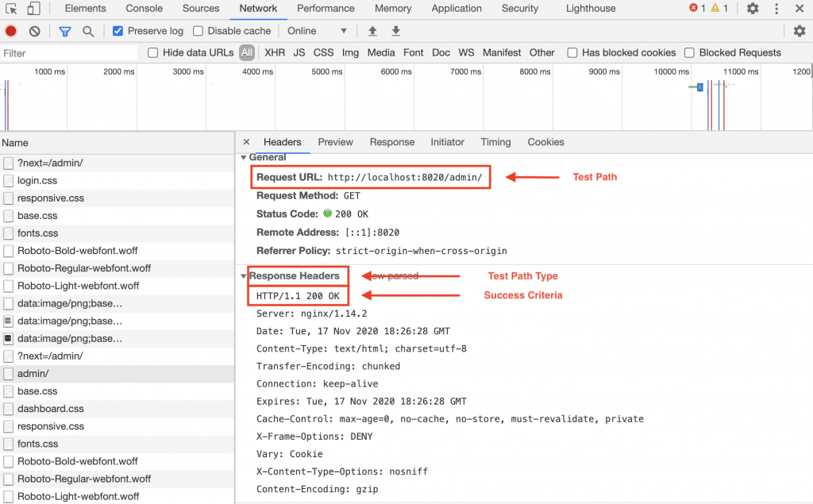The image size is (813, 504).
Task: Click the import HAR upload arrow
Action: (372, 31)
